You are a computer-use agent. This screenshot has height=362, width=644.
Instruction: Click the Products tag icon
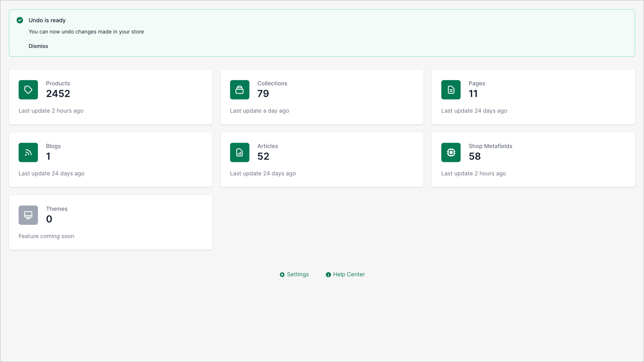pyautogui.click(x=28, y=90)
